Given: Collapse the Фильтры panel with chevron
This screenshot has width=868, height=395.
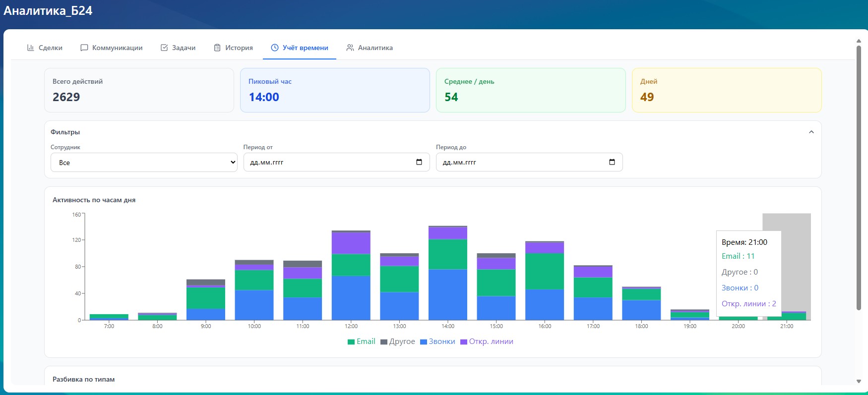Looking at the screenshot, I should pos(811,132).
